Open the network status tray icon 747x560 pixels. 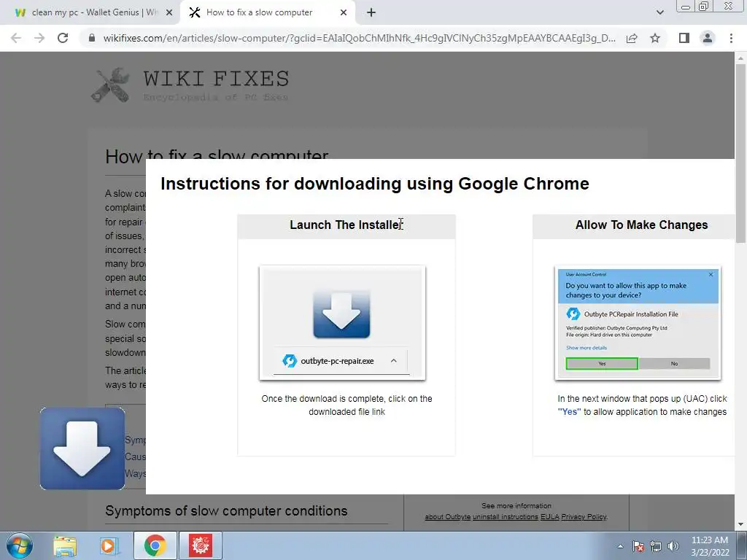(656, 546)
